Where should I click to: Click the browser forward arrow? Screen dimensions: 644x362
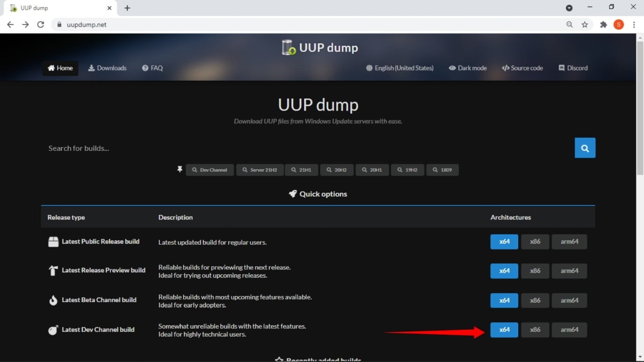point(25,24)
